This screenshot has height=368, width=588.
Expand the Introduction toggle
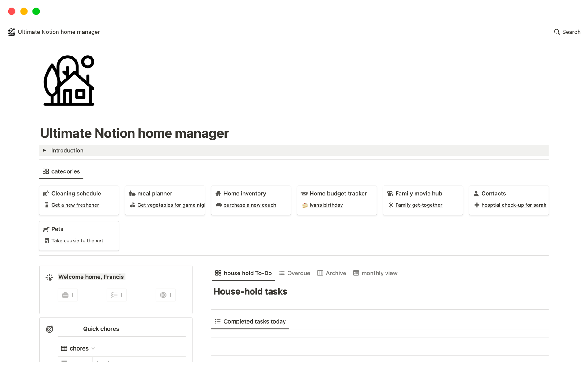coord(44,151)
